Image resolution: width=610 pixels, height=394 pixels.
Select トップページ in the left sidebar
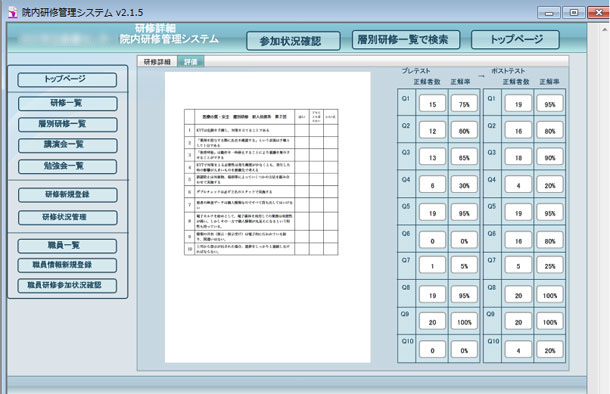point(67,80)
